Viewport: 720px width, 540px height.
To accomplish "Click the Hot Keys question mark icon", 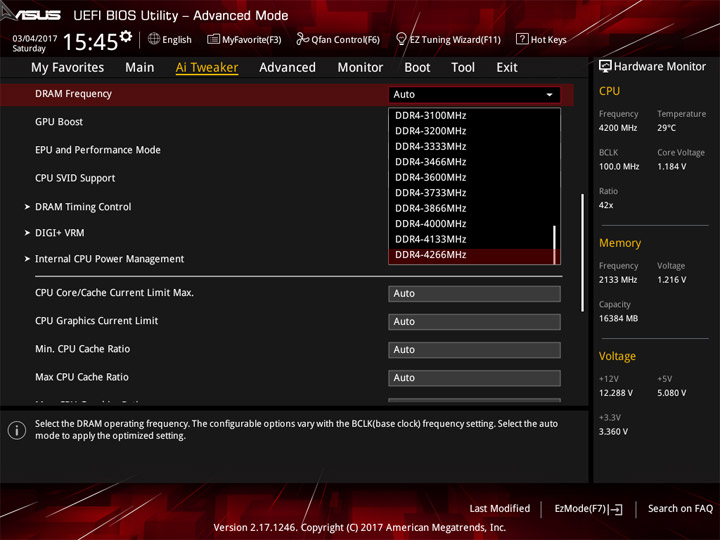I will click(x=522, y=39).
